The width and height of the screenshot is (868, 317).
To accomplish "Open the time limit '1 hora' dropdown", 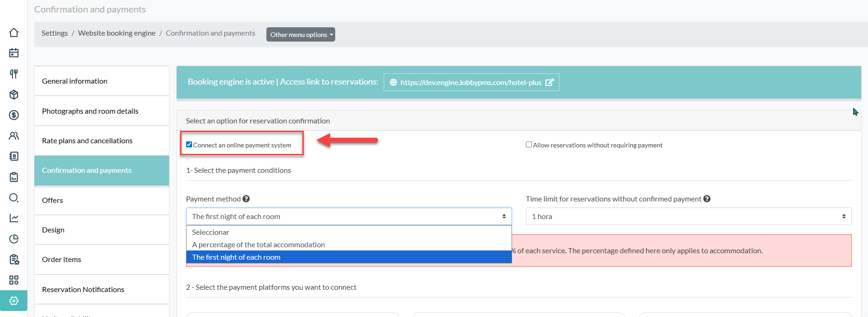I will (x=688, y=216).
